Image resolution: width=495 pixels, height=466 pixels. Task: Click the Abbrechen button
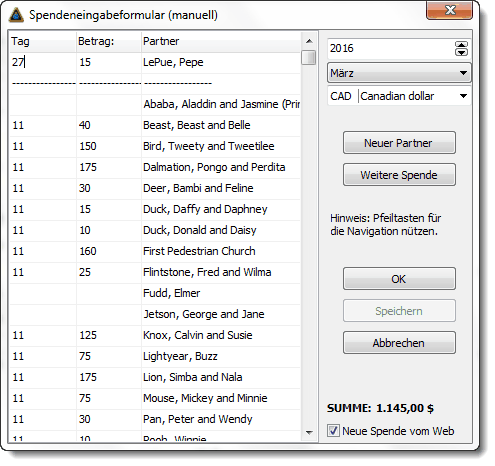point(399,343)
